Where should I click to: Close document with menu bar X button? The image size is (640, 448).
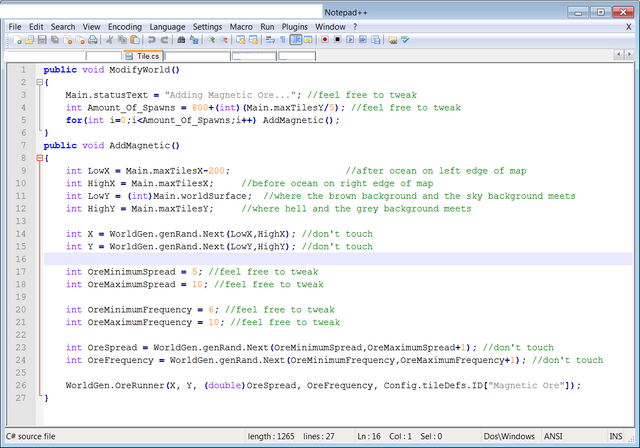(629, 27)
